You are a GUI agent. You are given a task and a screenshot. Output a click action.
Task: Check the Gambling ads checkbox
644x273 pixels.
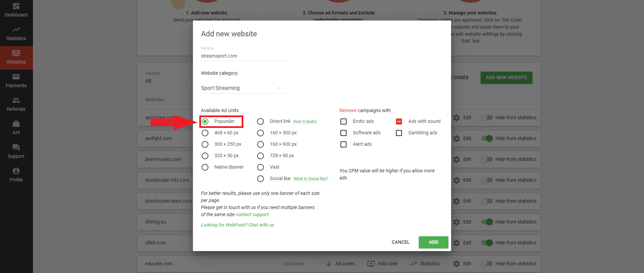(399, 133)
